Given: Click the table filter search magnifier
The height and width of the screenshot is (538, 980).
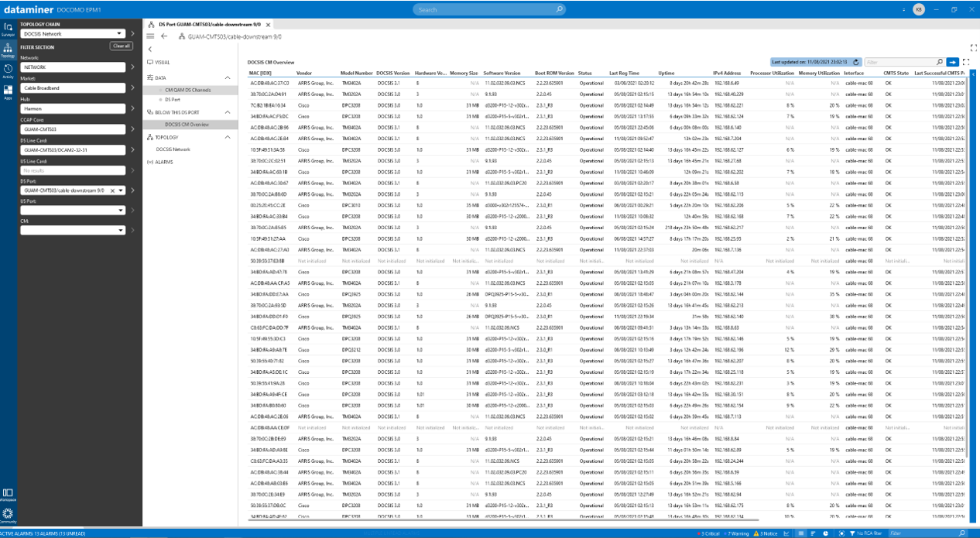Looking at the screenshot, I should click(x=941, y=61).
